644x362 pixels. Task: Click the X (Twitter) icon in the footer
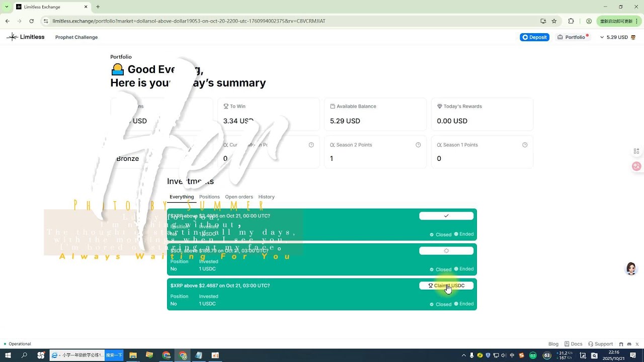click(x=637, y=344)
